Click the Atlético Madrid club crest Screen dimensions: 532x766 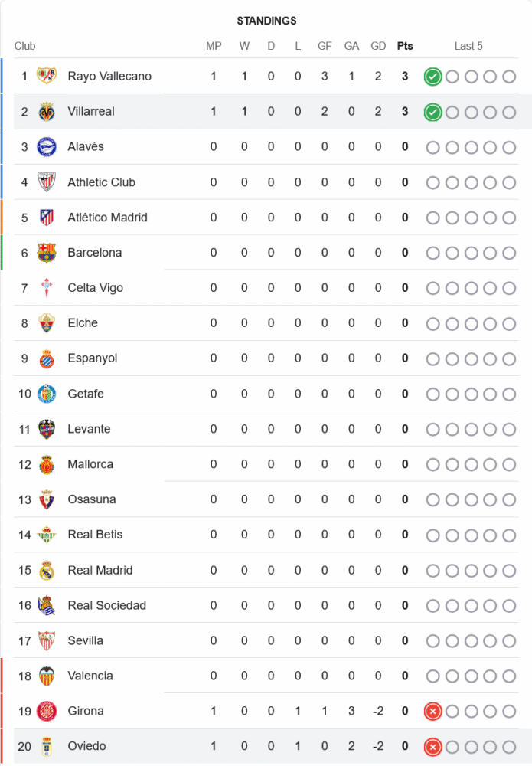(47, 218)
